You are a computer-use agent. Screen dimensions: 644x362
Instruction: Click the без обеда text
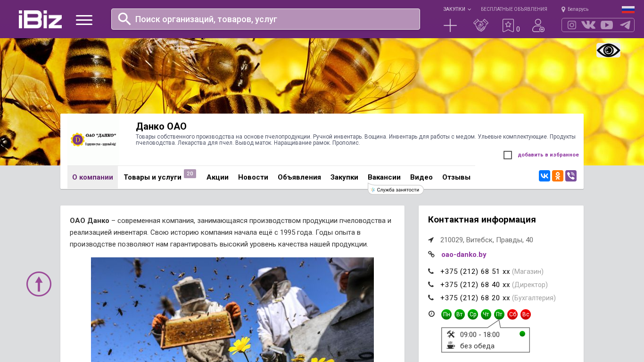[477, 346]
